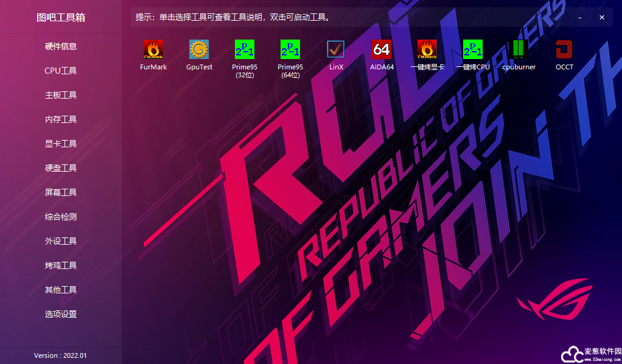Open 选项设置 settings page

61,314
